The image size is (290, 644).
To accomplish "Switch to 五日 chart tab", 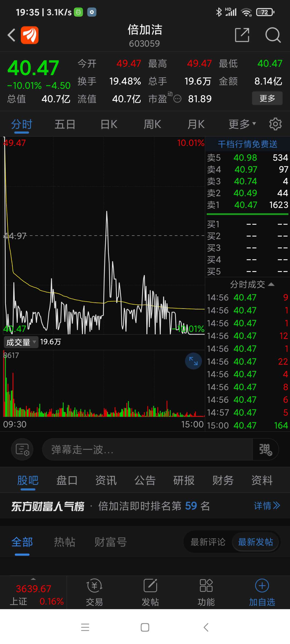I will point(65,125).
